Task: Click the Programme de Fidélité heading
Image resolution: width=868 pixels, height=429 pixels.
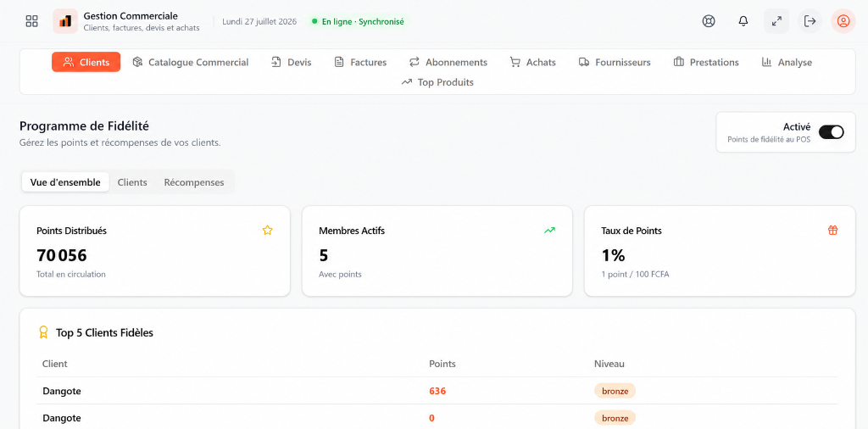Action: pyautogui.click(x=84, y=126)
